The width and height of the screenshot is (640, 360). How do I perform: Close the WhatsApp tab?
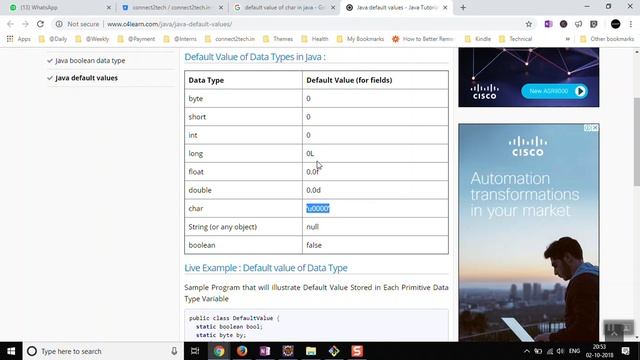109,7
